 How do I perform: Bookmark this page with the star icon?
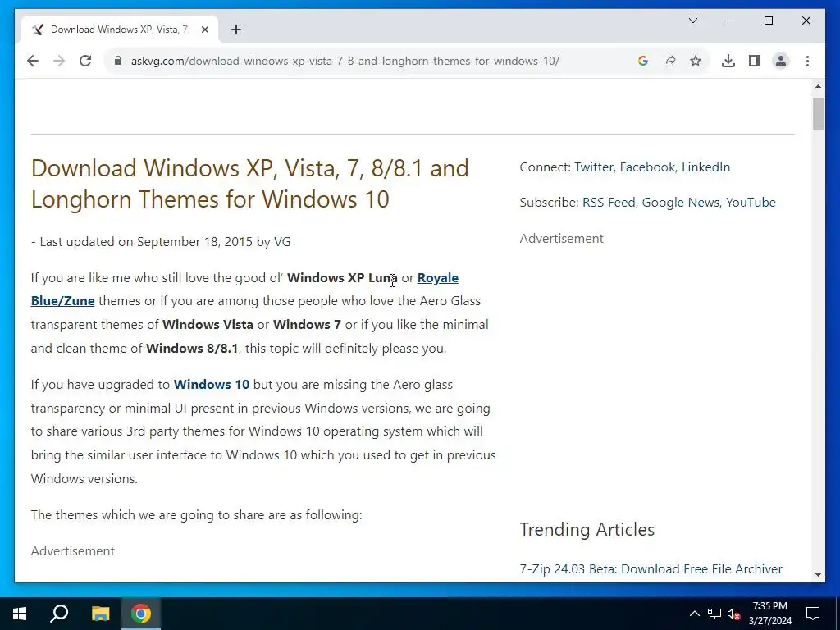[696, 61]
